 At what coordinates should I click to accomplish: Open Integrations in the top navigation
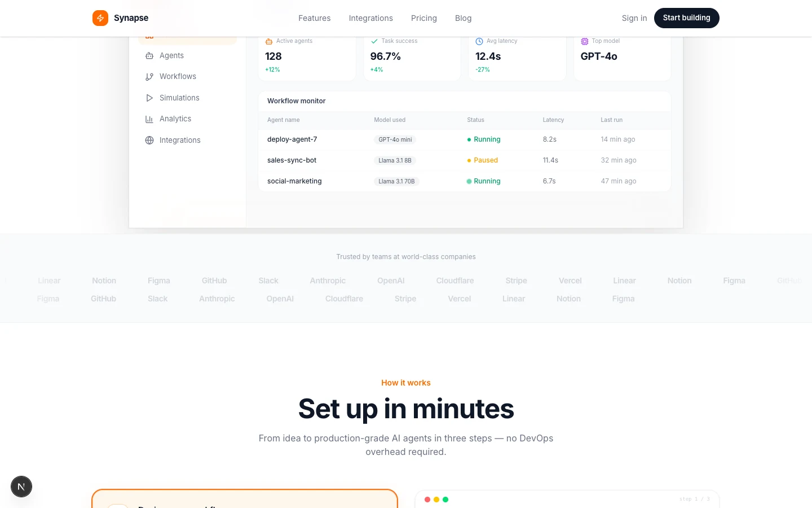pyautogui.click(x=371, y=18)
